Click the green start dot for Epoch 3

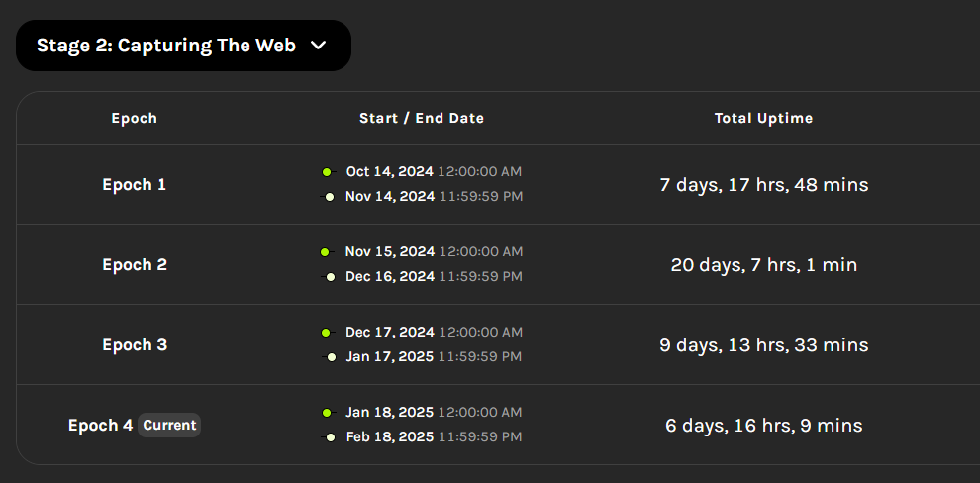click(x=327, y=333)
